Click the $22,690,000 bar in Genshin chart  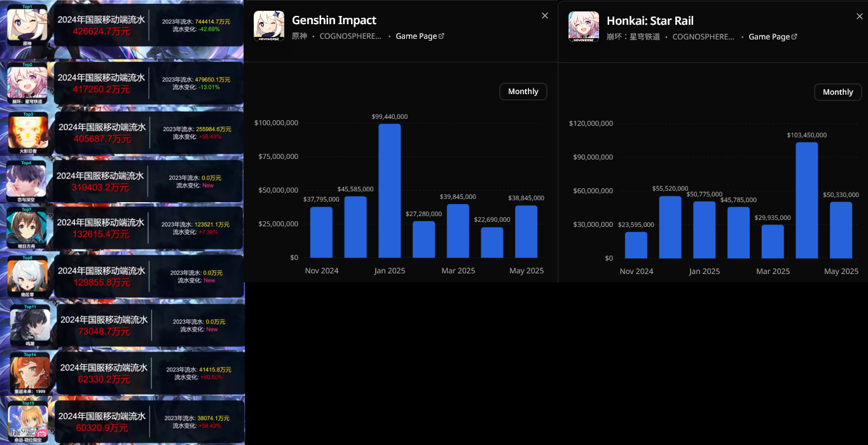(492, 243)
